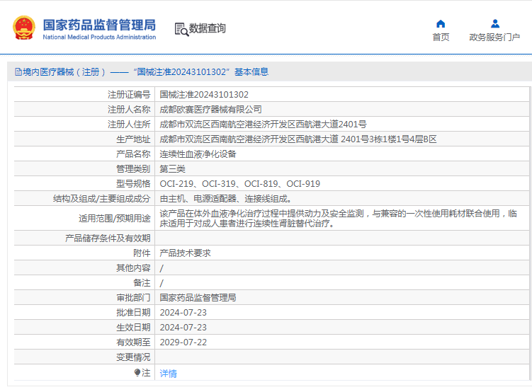Select approval department value 国家药品监督管理局
Screen dimensions: 532x392
198,298
